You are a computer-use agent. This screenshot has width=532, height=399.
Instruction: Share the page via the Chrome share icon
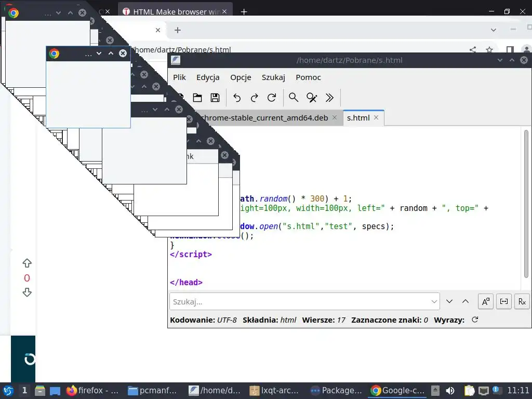click(473, 50)
